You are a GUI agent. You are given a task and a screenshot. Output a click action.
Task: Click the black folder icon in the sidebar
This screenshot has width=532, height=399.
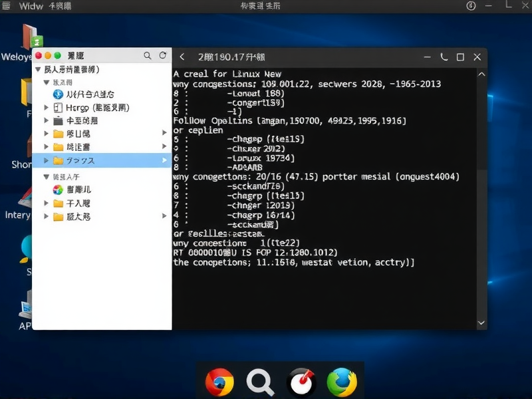[59, 120]
